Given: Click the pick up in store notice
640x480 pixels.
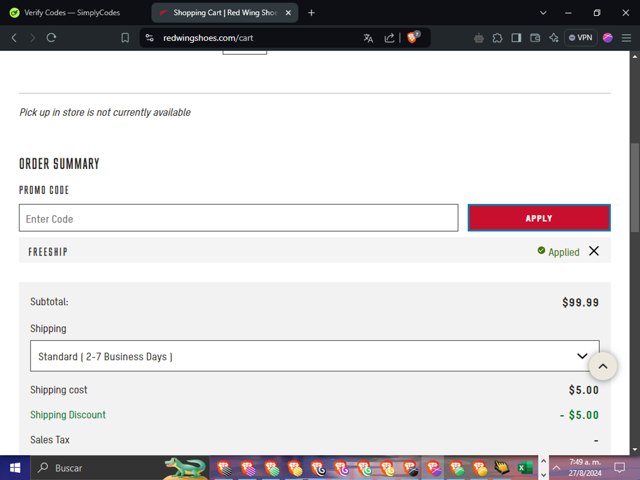Looking at the screenshot, I should pos(105,113).
